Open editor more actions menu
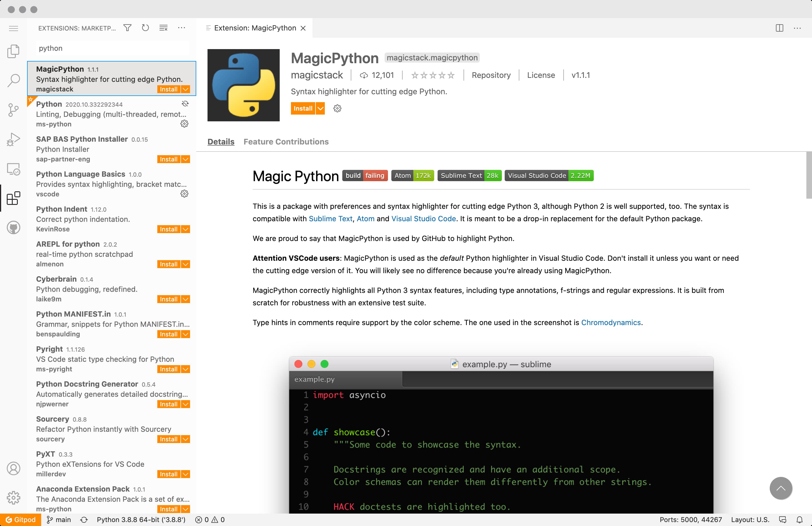Screen dimensions: 812x526 click(797, 28)
